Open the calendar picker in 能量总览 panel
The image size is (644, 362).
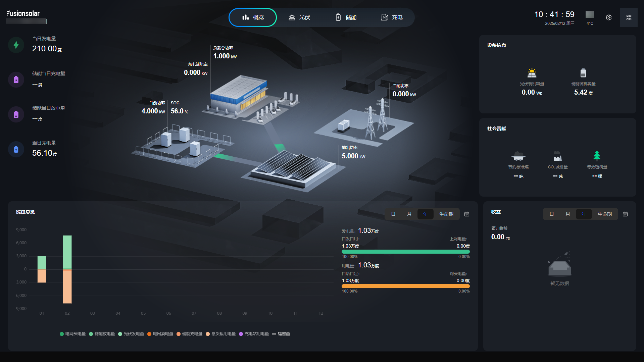(466, 214)
